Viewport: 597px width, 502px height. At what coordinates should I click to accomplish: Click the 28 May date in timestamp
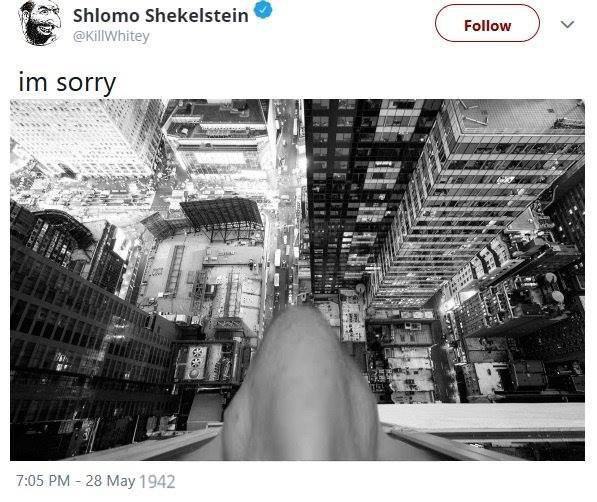pos(110,481)
